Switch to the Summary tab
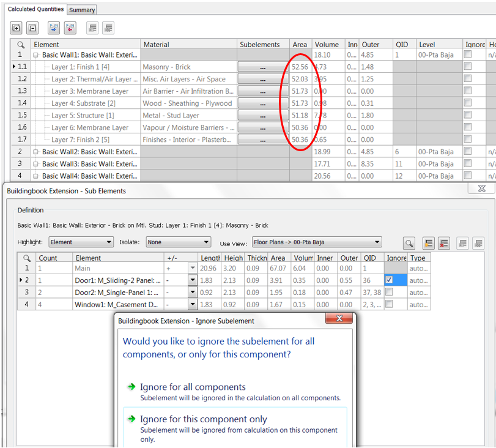This screenshot has width=496, height=448. click(81, 10)
